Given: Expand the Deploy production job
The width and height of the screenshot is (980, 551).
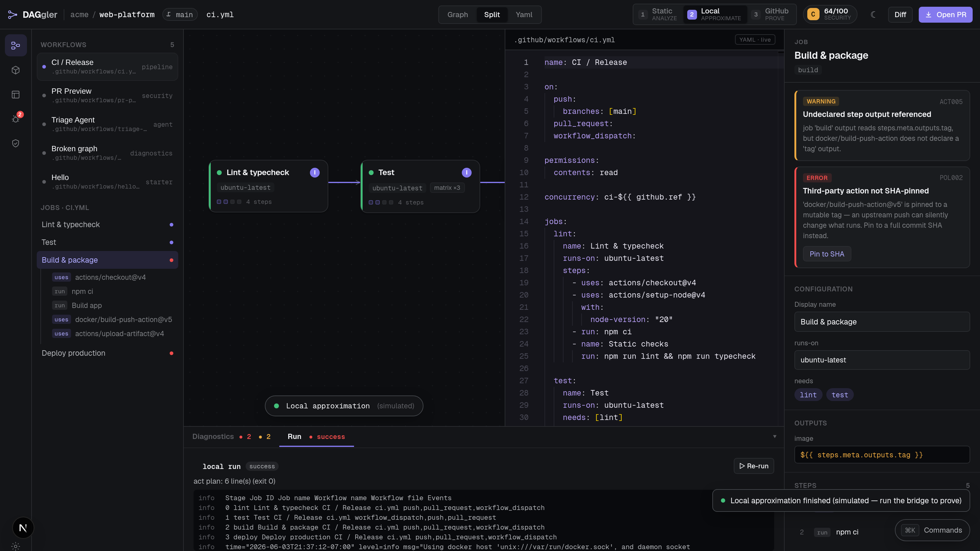Looking at the screenshot, I should (x=107, y=353).
